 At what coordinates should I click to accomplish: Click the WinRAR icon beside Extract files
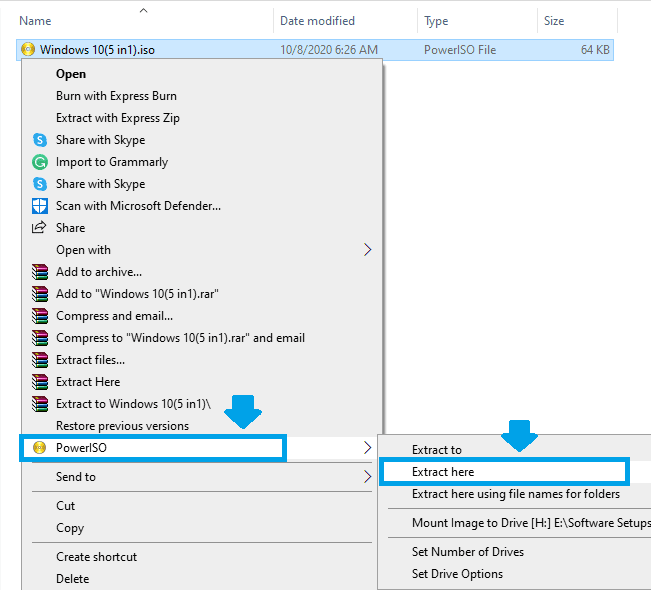click(x=40, y=360)
